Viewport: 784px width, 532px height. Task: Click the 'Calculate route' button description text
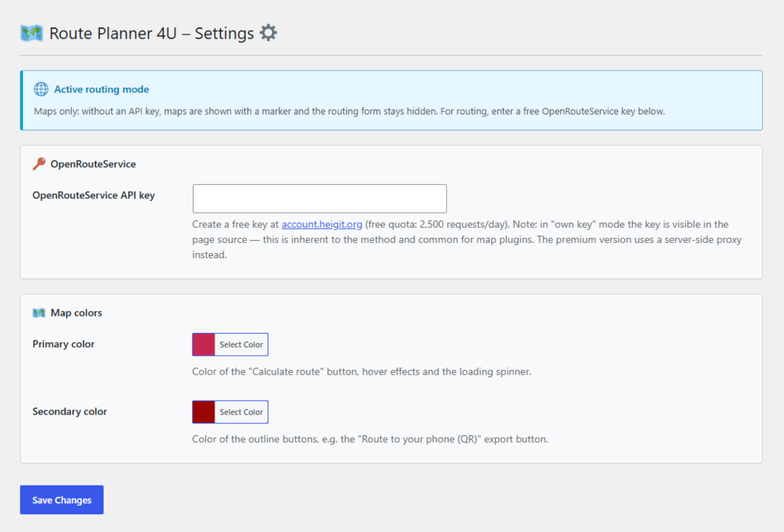click(x=361, y=372)
